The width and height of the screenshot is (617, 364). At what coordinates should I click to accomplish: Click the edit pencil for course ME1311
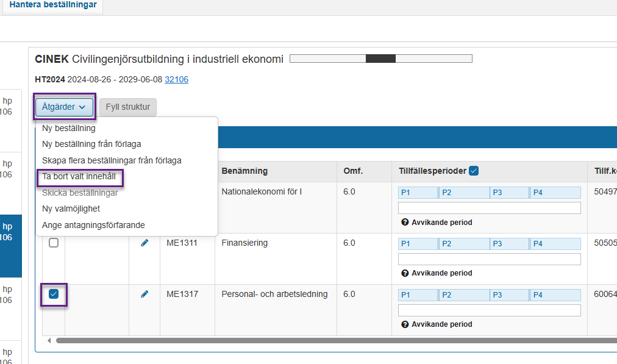[x=144, y=243]
